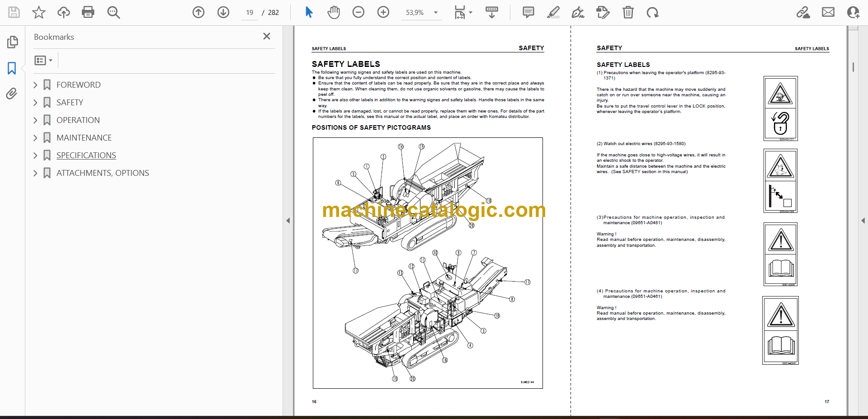Toggle the Bookmarks panel icon in sidebar
The image size is (868, 419).
point(12,68)
